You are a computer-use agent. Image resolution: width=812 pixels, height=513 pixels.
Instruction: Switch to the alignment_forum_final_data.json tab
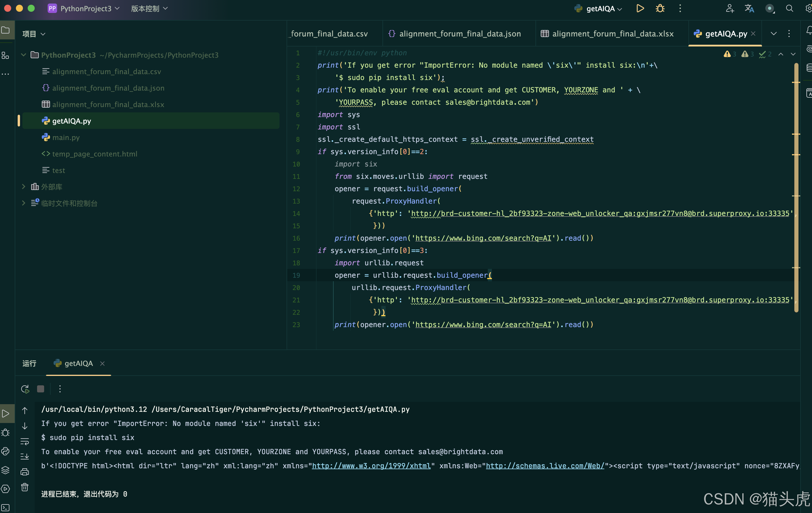click(x=459, y=34)
